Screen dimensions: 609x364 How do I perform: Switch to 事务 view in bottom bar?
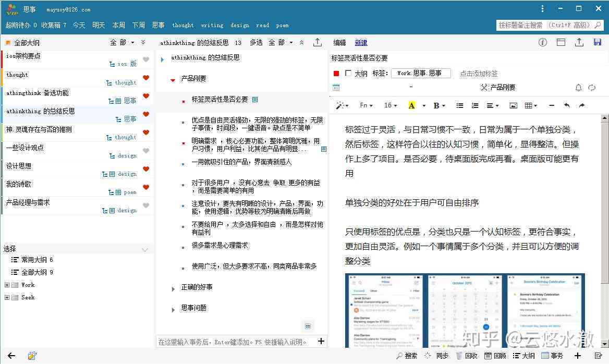pos(552,356)
